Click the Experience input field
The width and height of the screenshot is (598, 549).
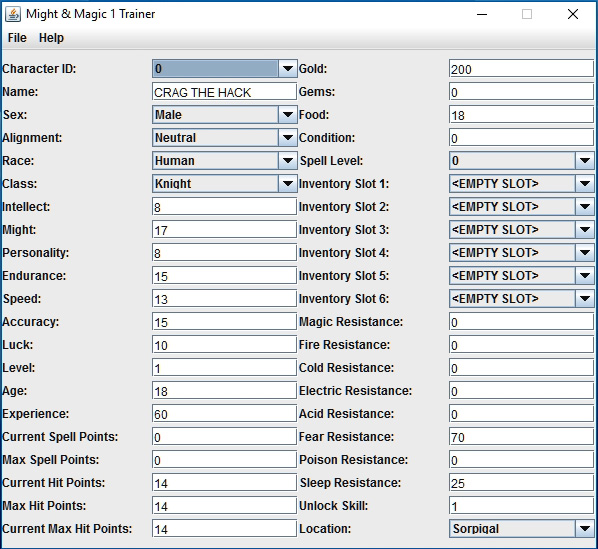pos(224,414)
